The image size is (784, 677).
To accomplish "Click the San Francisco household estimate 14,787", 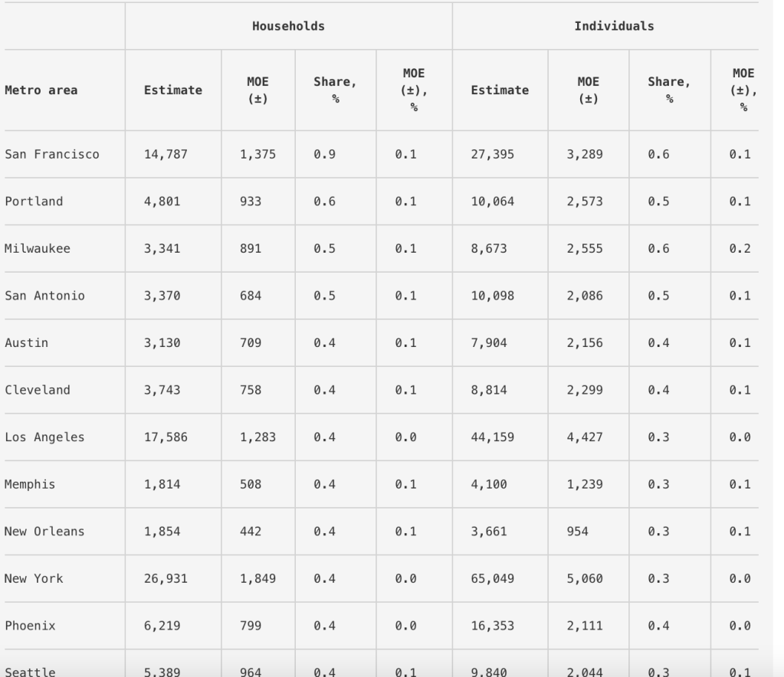I will coord(166,155).
